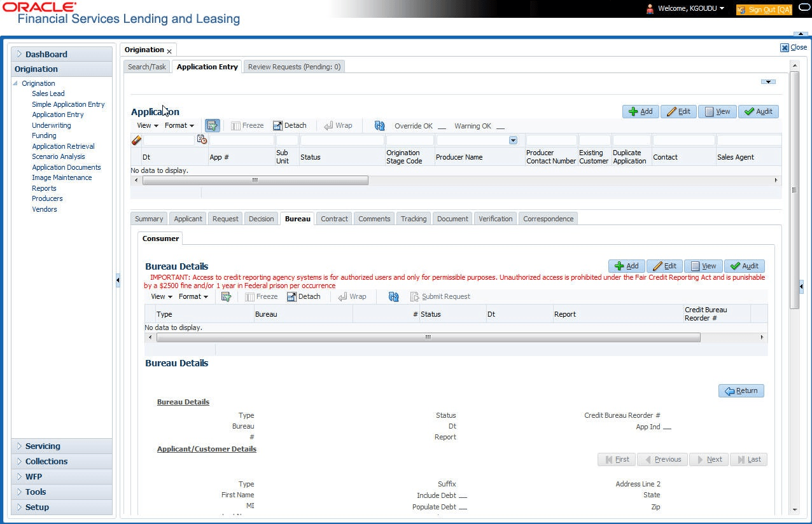The width and height of the screenshot is (812, 524).
Task: Switch to the Contract tab
Action: click(x=334, y=218)
